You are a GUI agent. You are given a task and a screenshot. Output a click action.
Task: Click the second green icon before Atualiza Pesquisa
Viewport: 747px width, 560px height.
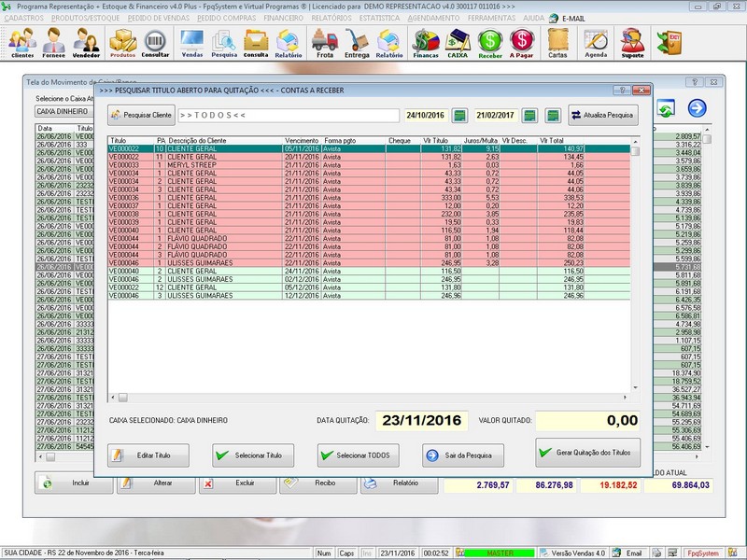coord(553,115)
